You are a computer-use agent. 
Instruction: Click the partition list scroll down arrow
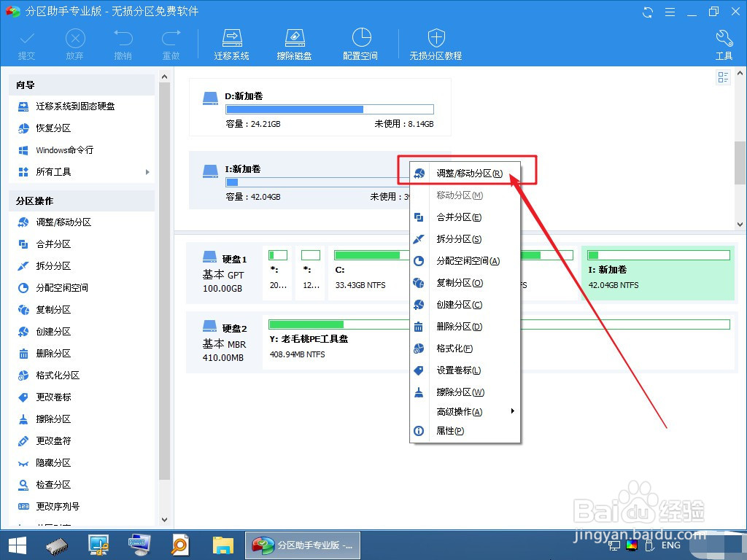coord(740,224)
